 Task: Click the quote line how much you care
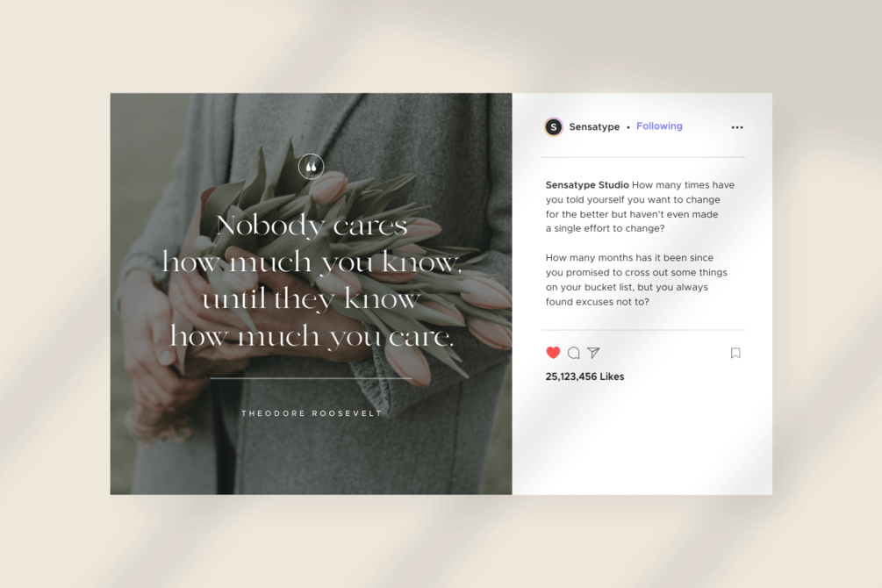(312, 336)
